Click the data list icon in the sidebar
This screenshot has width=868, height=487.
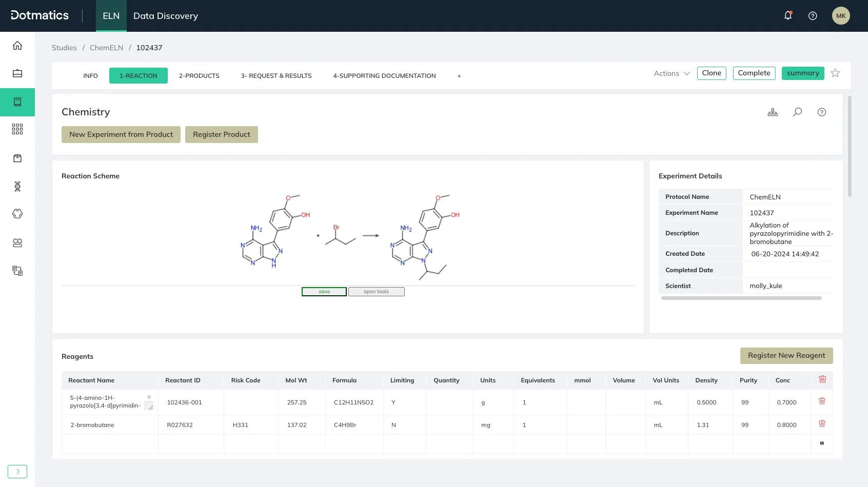click(x=17, y=271)
